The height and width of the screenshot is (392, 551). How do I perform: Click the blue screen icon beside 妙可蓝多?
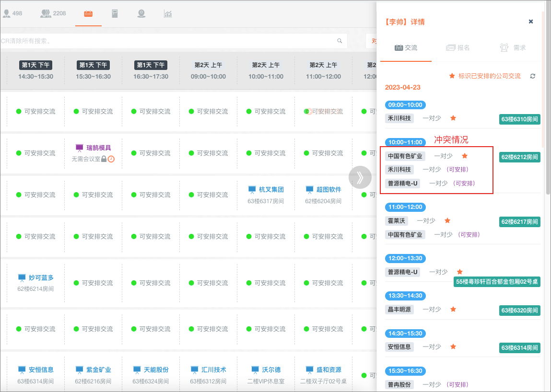tap(22, 278)
